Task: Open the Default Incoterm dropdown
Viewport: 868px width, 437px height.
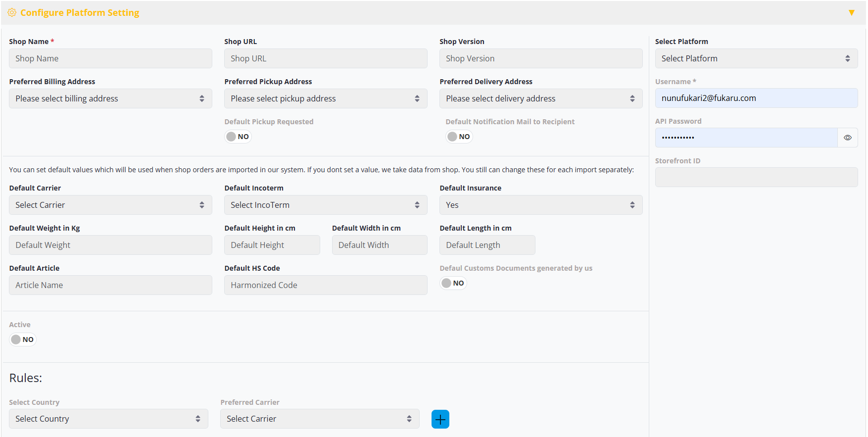Action: point(326,205)
